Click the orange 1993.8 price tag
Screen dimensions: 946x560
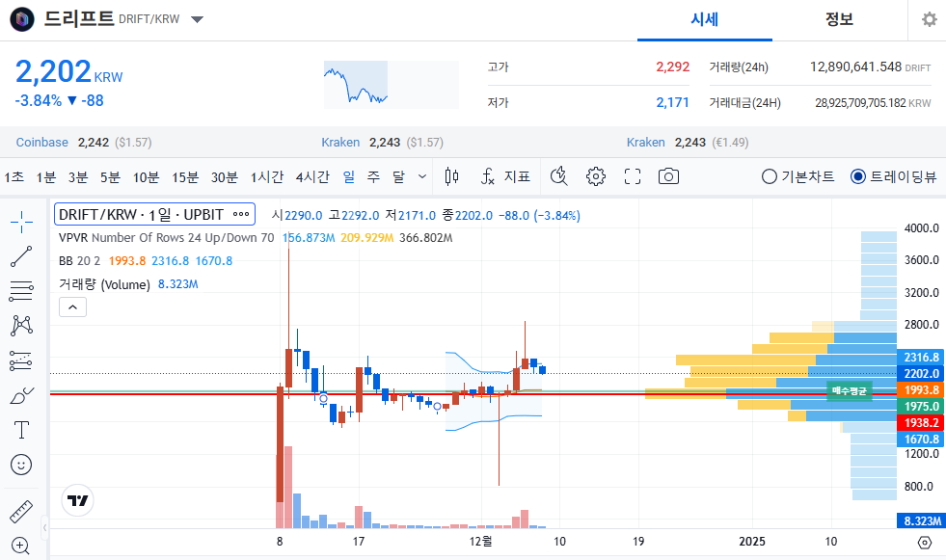coord(921,390)
